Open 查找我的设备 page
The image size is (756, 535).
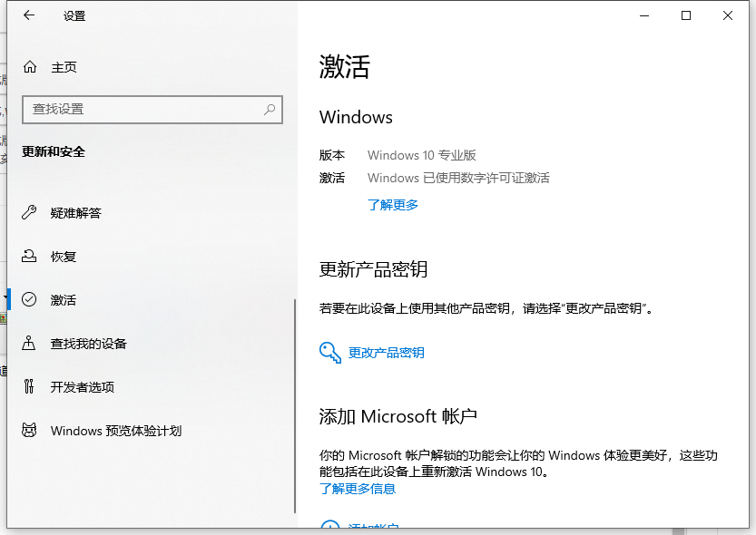coord(88,344)
